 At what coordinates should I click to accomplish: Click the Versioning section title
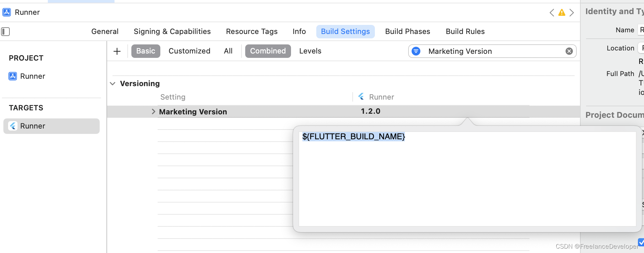[140, 83]
